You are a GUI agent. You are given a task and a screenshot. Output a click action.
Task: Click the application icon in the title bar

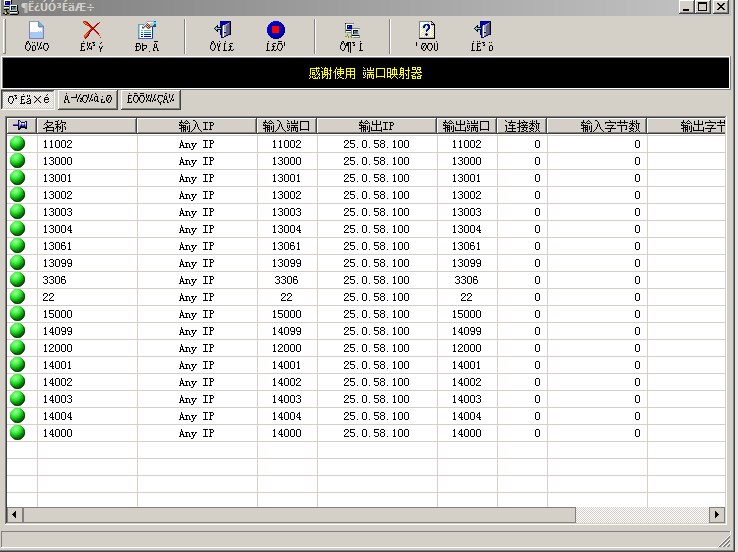pyautogui.click(x=9, y=8)
